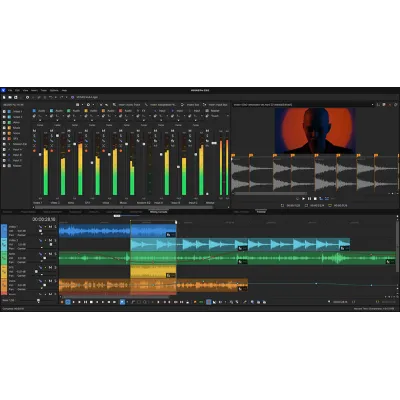This screenshot has width=400, height=400.
Task: Open mixer view options dropdown arrow
Action: point(82,105)
